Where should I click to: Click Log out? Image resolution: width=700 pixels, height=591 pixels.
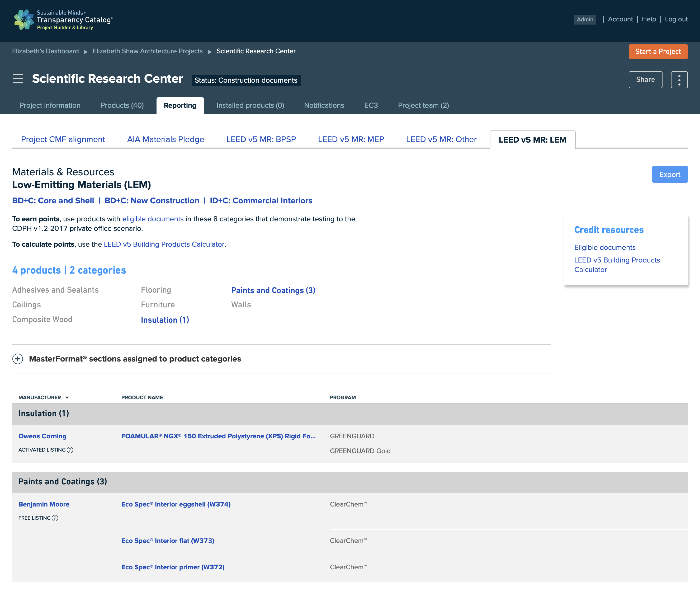pos(676,19)
